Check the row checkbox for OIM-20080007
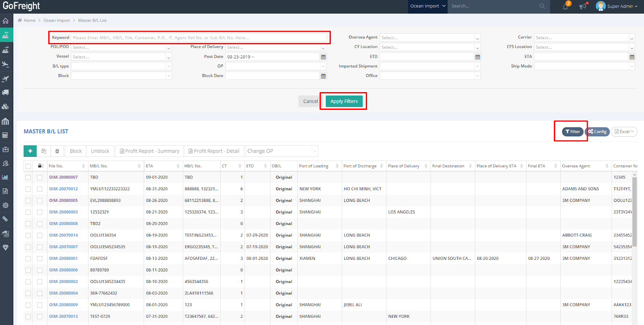The width and height of the screenshot is (644, 325). pyautogui.click(x=28, y=177)
